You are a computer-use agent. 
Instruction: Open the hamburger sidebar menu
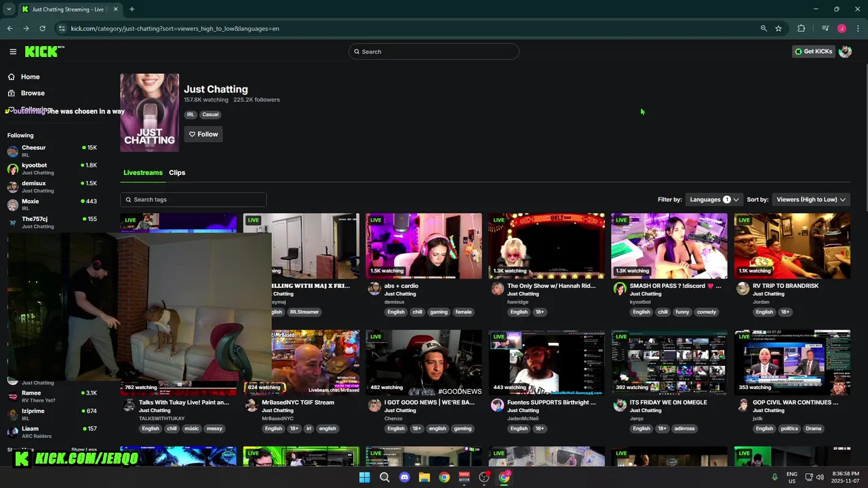tap(13, 52)
